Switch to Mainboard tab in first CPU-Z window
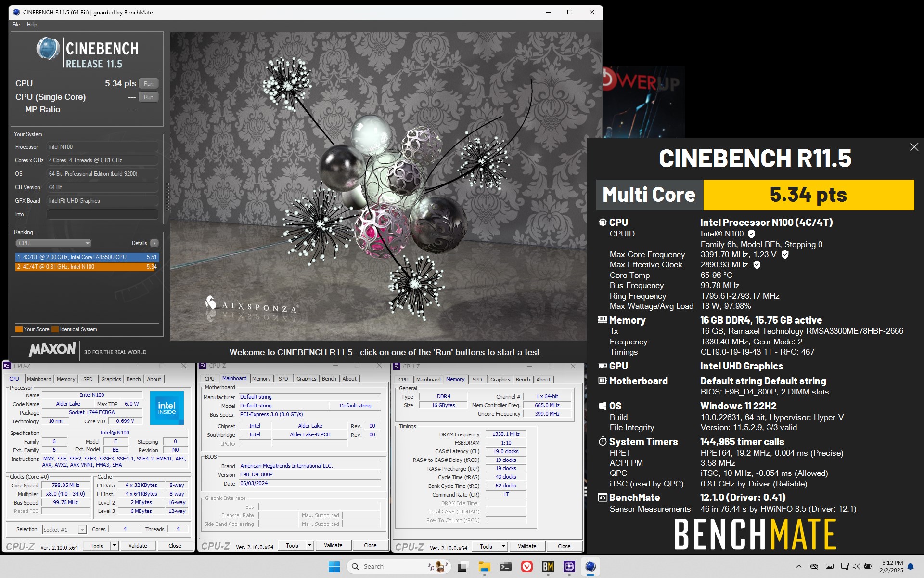This screenshot has width=924, height=578. (x=39, y=379)
